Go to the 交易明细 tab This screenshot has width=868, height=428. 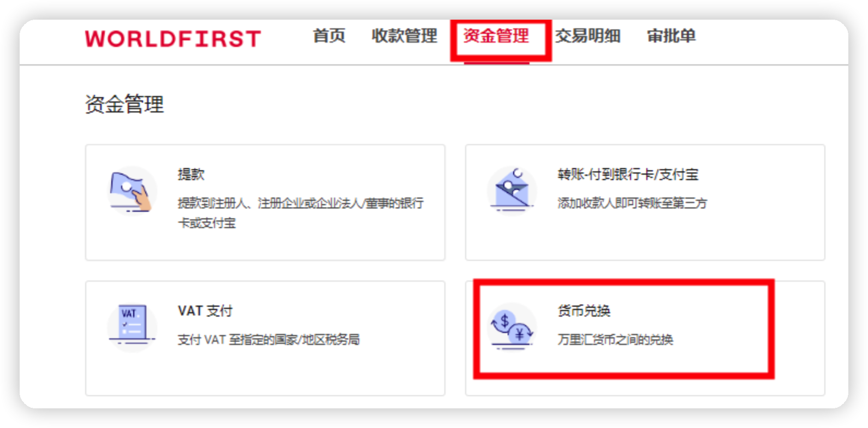(x=588, y=36)
